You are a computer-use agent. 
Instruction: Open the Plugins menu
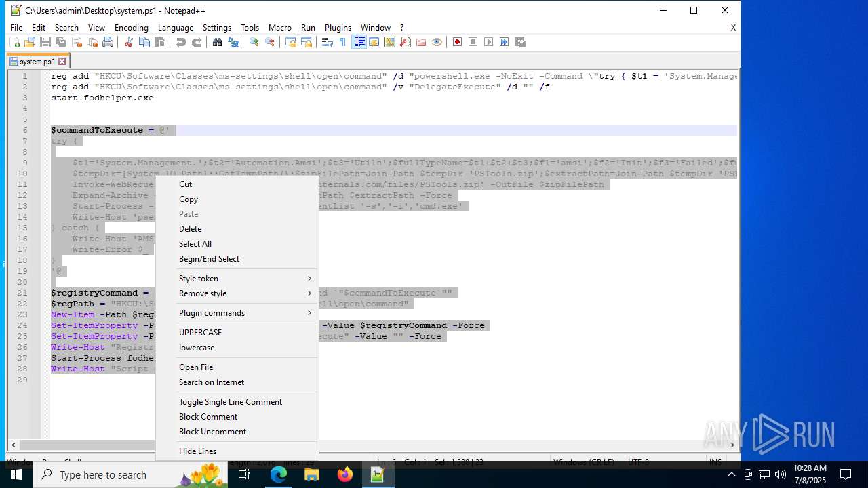338,28
